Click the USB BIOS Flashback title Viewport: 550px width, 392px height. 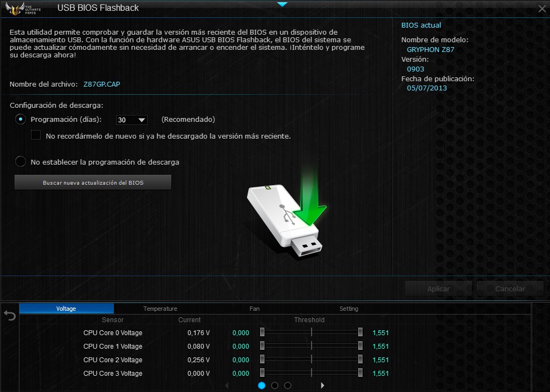(98, 8)
